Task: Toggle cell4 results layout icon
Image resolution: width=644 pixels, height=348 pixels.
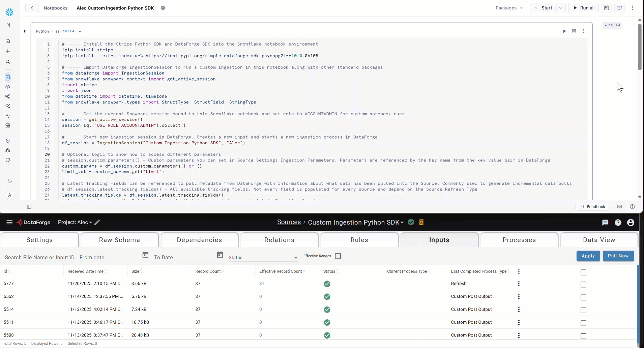Action: [x=574, y=31]
